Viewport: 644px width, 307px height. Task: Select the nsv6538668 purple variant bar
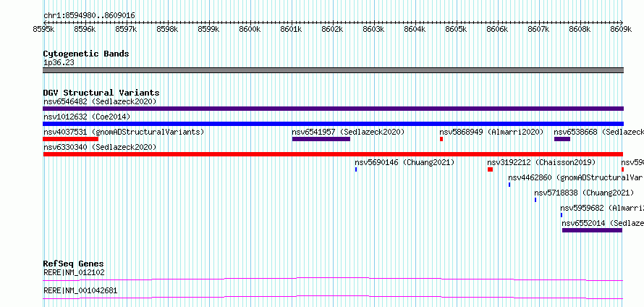pyautogui.click(x=562, y=139)
